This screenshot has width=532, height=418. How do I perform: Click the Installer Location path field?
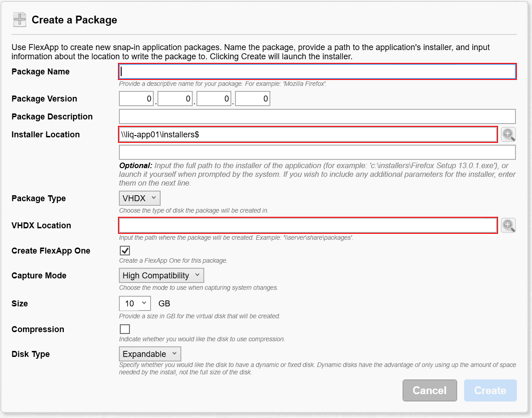click(x=308, y=135)
